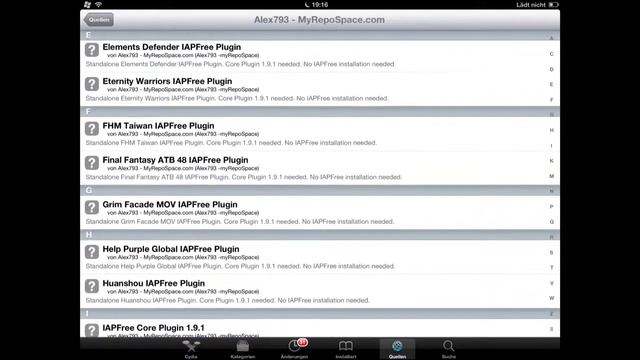
Task: Open the Installiert tab
Action: (346, 349)
